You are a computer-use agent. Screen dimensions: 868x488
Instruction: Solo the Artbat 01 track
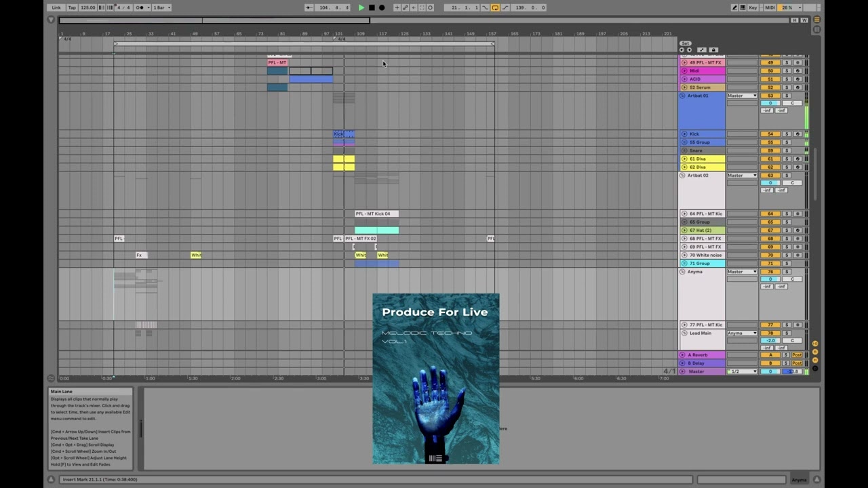coord(787,96)
